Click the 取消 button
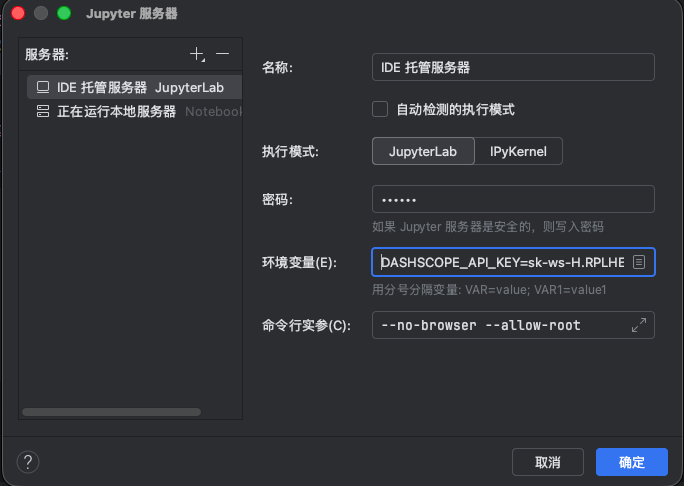The width and height of the screenshot is (684, 486). (x=548, y=462)
